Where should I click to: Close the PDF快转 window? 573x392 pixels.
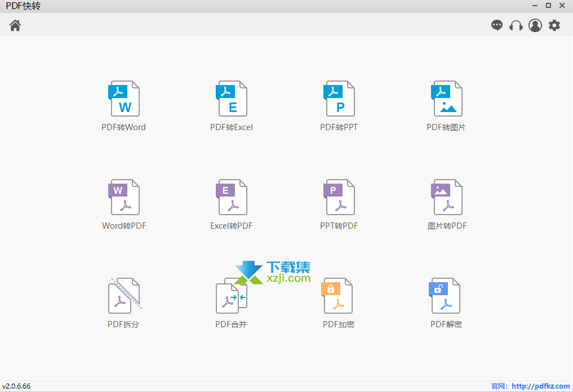tap(562, 6)
